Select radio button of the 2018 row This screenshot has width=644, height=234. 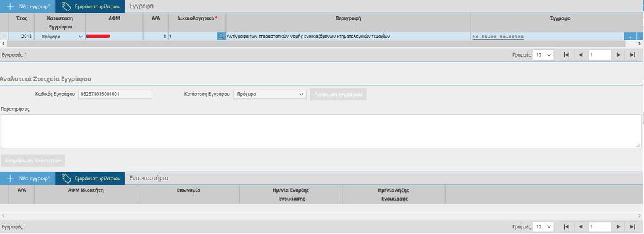pyautogui.click(x=4, y=37)
